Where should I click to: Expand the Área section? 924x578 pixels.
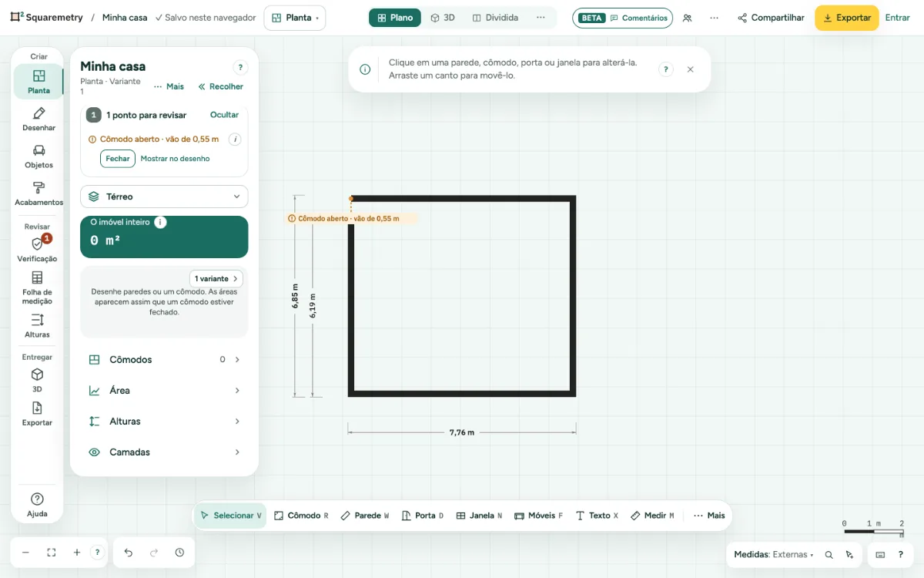pos(164,391)
